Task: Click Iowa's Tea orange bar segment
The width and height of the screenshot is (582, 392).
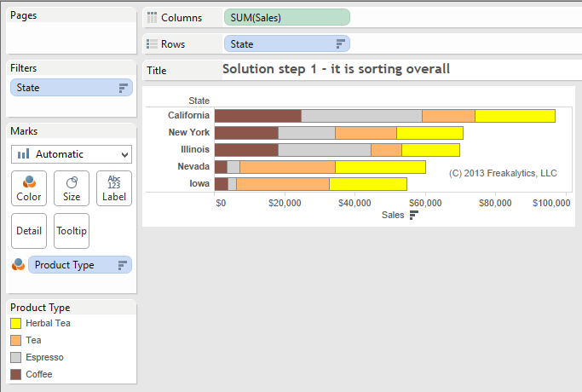Action: [283, 184]
